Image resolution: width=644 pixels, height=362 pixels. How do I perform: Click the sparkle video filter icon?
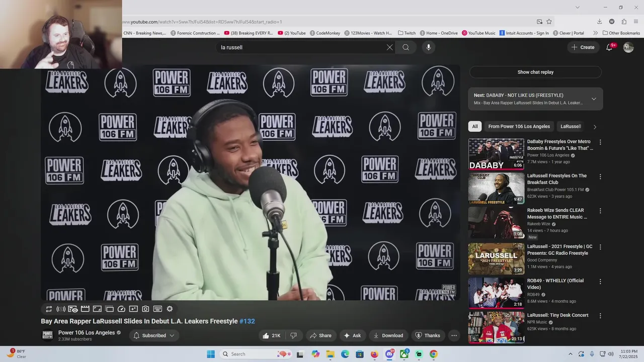pos(133,309)
